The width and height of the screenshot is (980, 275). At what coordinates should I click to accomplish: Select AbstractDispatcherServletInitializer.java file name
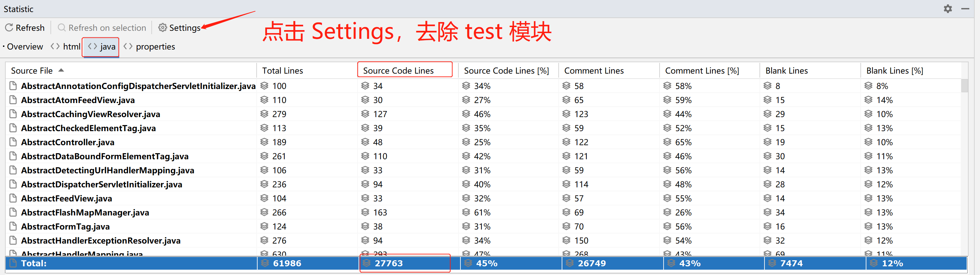[102, 184]
